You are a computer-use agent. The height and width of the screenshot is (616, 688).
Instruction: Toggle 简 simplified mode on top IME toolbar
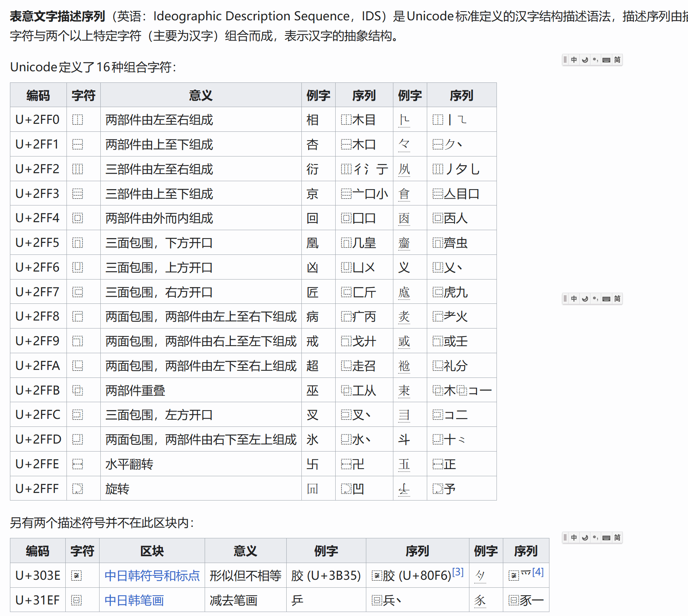(617, 60)
